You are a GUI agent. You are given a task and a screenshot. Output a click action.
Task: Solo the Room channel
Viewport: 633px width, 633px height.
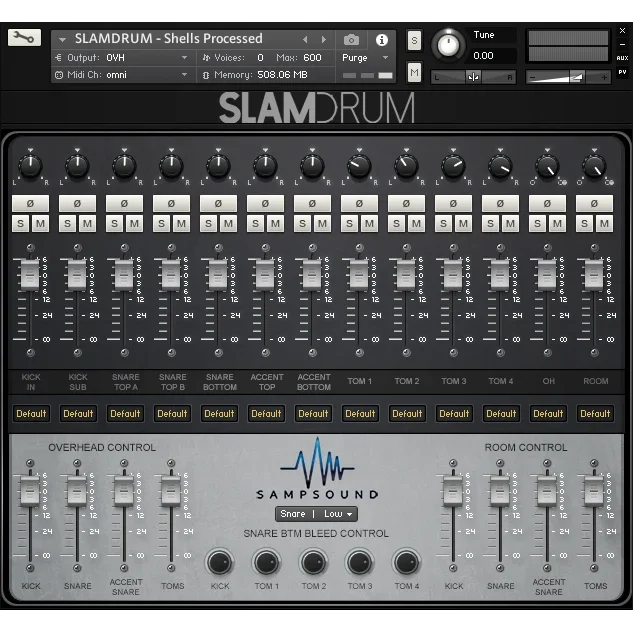[x=584, y=223]
